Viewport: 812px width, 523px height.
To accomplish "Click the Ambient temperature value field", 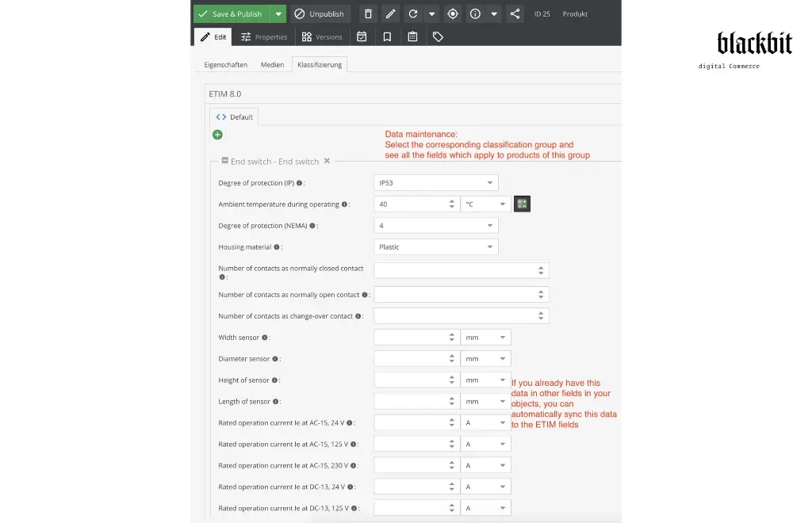I will tap(410, 204).
